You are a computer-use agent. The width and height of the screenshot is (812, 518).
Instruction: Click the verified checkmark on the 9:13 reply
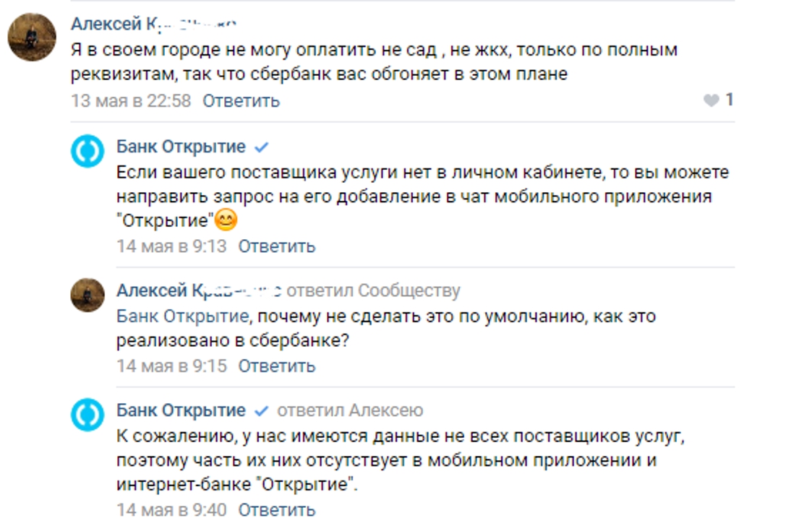pos(262,147)
